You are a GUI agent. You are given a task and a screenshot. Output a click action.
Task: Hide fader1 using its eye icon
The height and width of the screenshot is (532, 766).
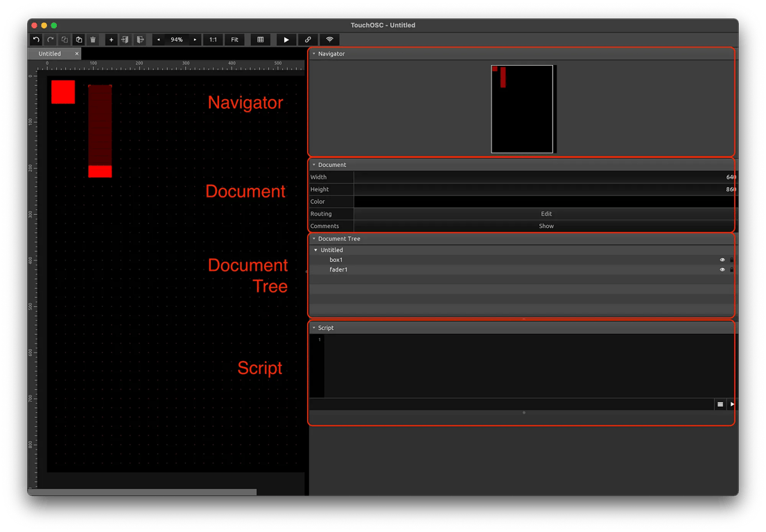tap(722, 269)
